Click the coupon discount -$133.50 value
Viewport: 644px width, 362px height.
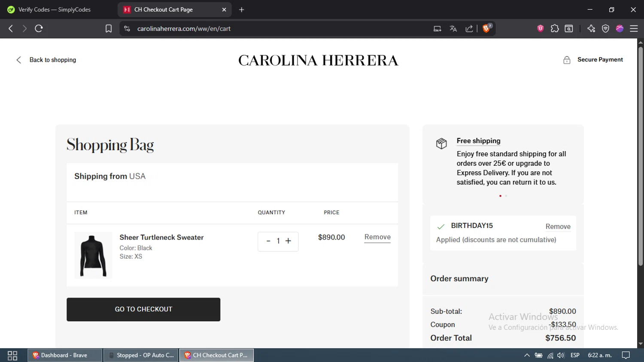pyautogui.click(x=563, y=325)
